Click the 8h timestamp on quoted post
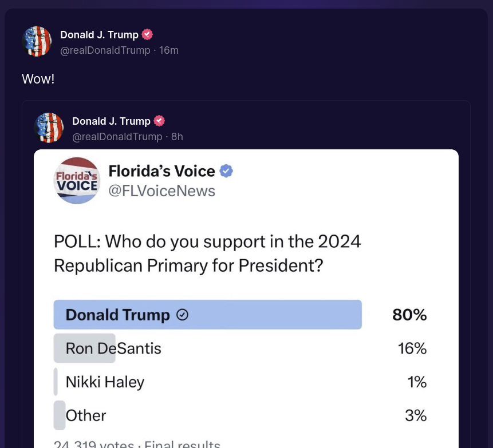Viewport: 493px width, 448px height. (177, 137)
